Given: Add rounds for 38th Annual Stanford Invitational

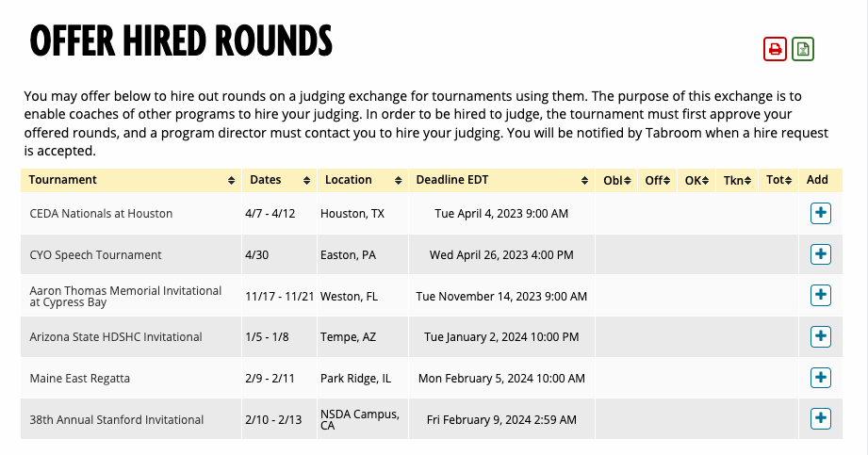Looking at the screenshot, I should click(820, 418).
